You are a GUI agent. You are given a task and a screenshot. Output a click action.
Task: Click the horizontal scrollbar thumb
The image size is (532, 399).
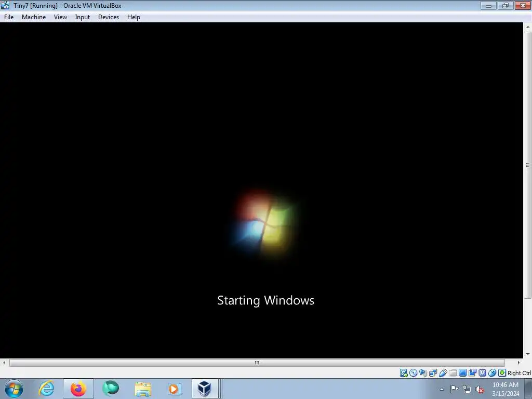257,363
